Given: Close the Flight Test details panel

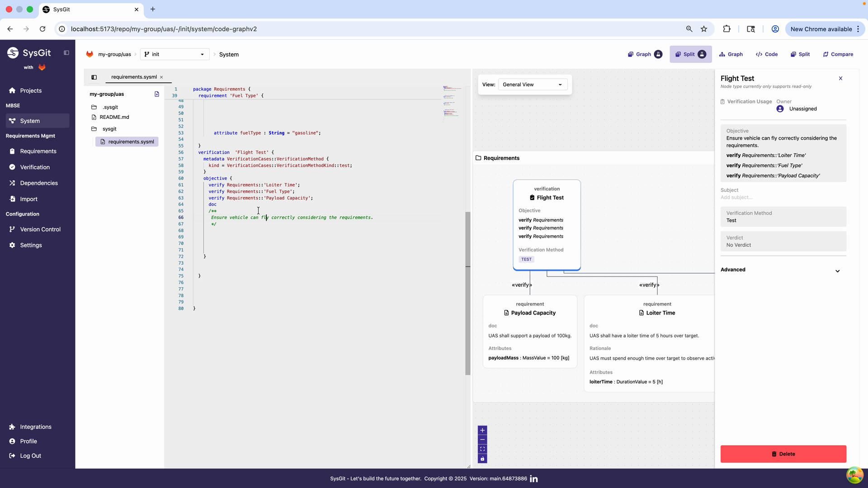Looking at the screenshot, I should coord(840,79).
